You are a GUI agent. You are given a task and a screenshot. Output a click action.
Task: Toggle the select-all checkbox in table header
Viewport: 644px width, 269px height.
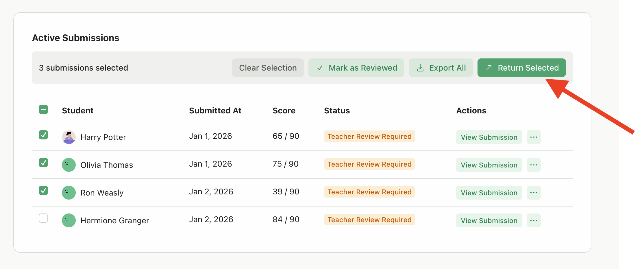coord(43,110)
